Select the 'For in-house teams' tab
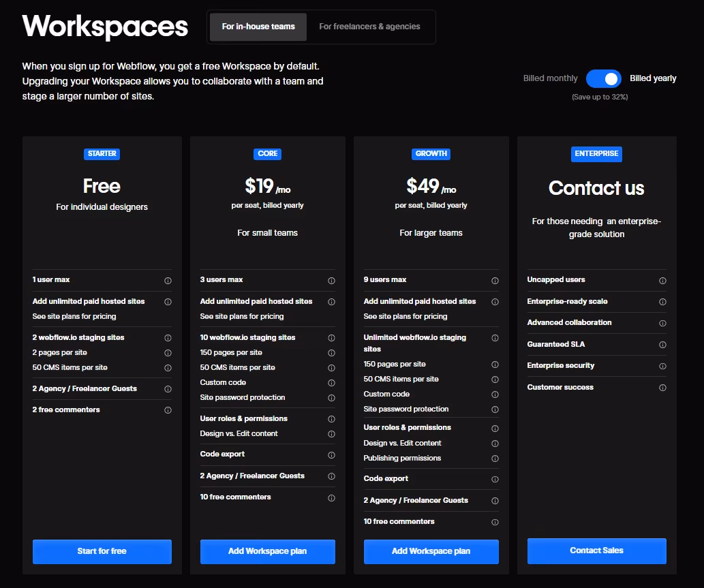Image resolution: width=704 pixels, height=588 pixels. click(x=258, y=27)
